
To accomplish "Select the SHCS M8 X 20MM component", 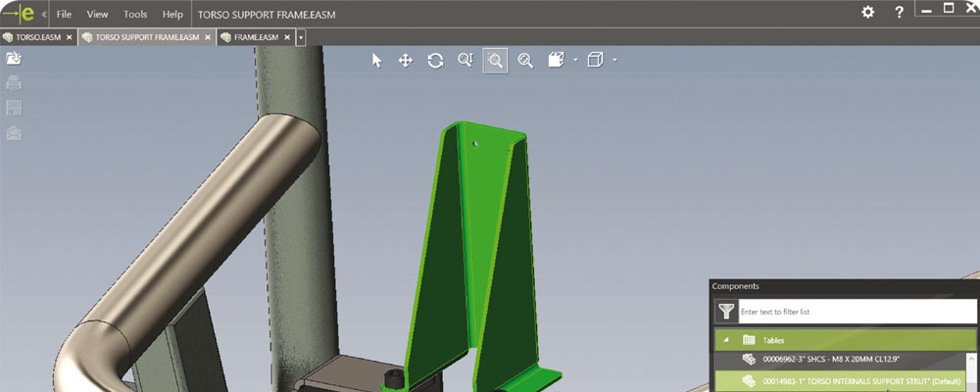I will point(843,360).
